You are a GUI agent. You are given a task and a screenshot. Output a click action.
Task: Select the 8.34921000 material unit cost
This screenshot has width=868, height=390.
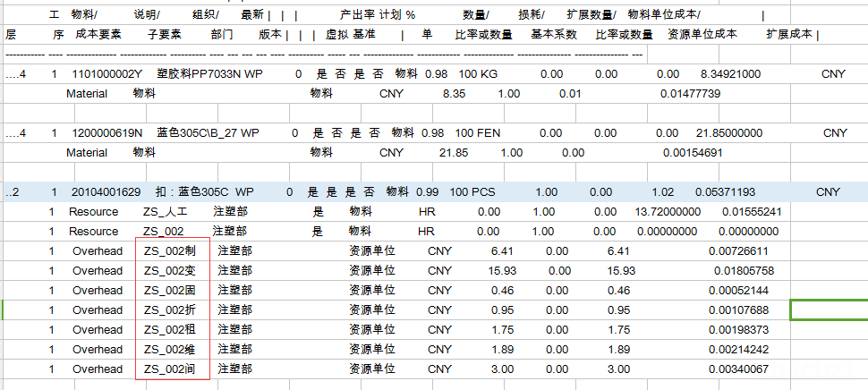(730, 74)
